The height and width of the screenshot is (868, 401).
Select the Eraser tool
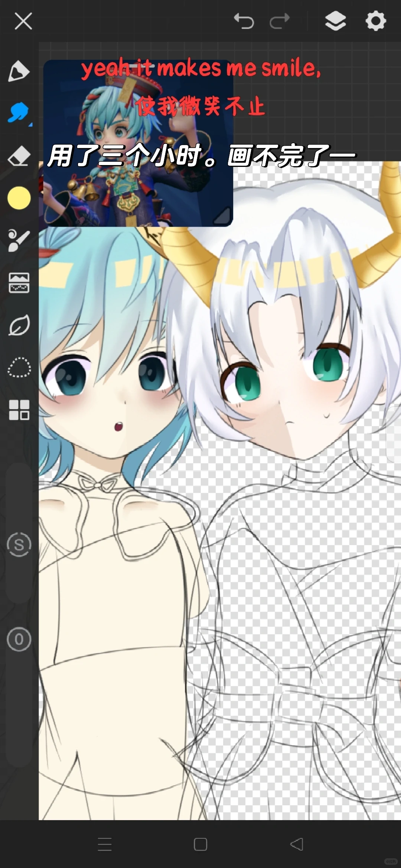pos(19,156)
